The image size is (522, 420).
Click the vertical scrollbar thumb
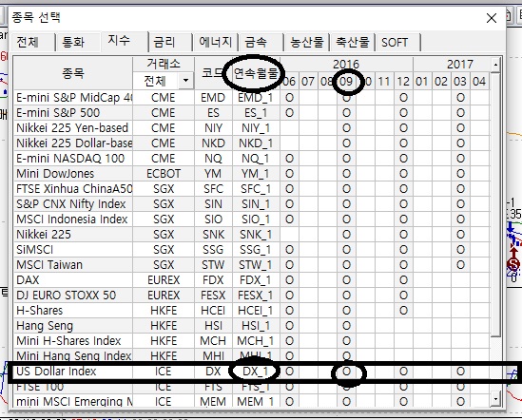tap(495, 204)
